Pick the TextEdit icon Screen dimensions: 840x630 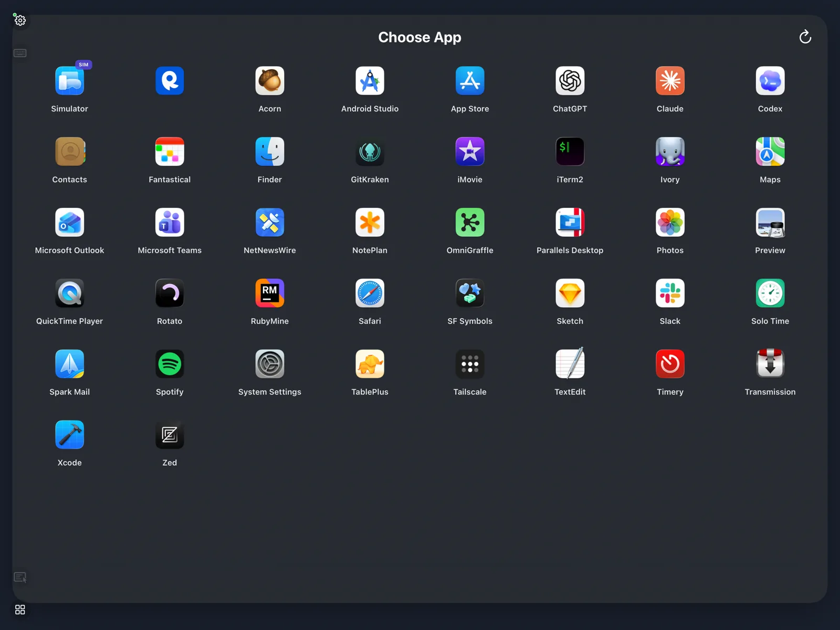[x=570, y=363]
